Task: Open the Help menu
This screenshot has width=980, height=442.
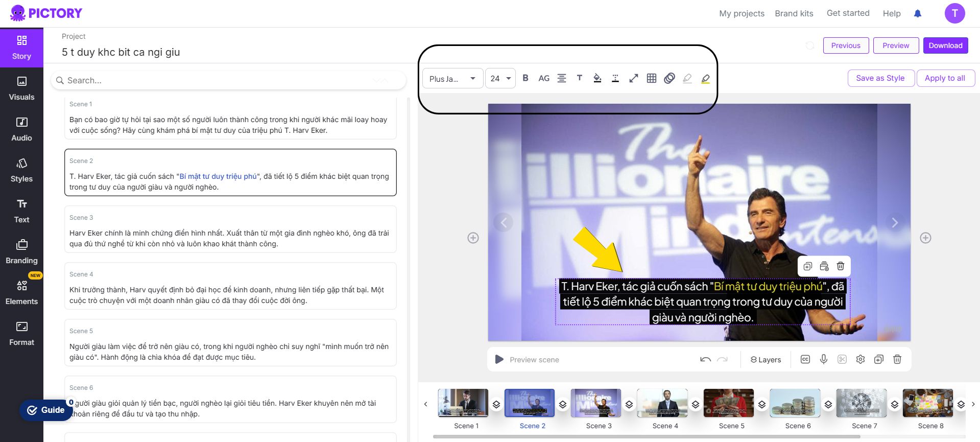Action: point(892,13)
